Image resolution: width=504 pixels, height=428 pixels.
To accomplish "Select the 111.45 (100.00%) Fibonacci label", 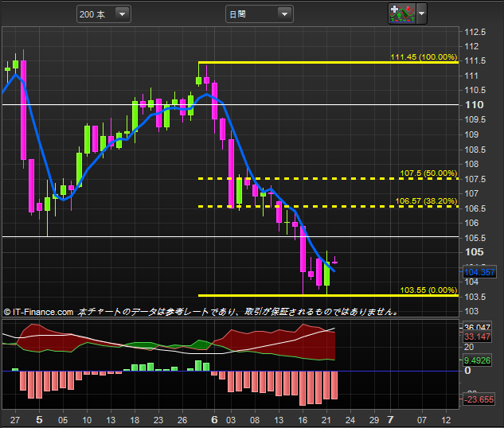I will (424, 56).
